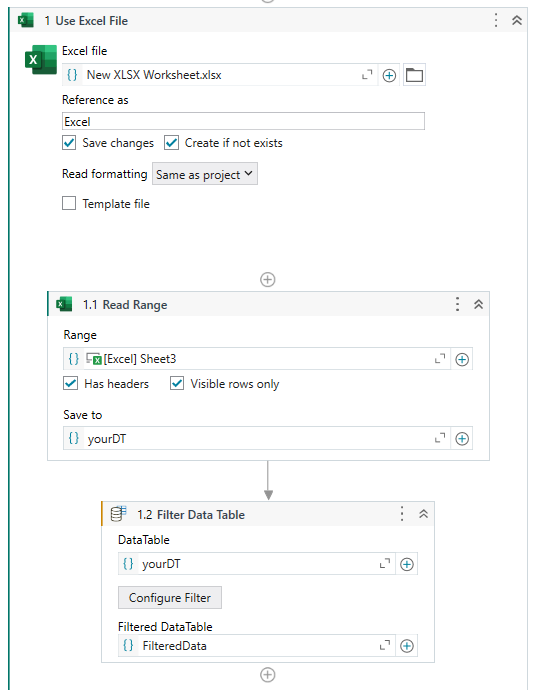This screenshot has height=690, width=536.
Task: Toggle the Save changes checkbox
Action: tap(69, 143)
